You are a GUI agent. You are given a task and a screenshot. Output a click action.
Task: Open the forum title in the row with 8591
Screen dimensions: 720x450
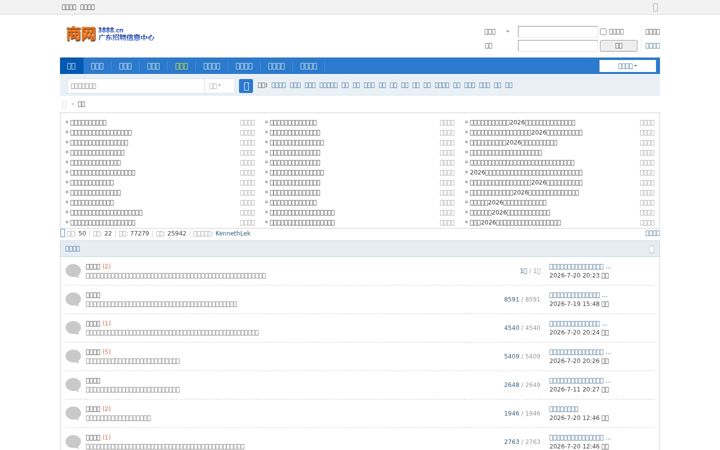[93, 295]
